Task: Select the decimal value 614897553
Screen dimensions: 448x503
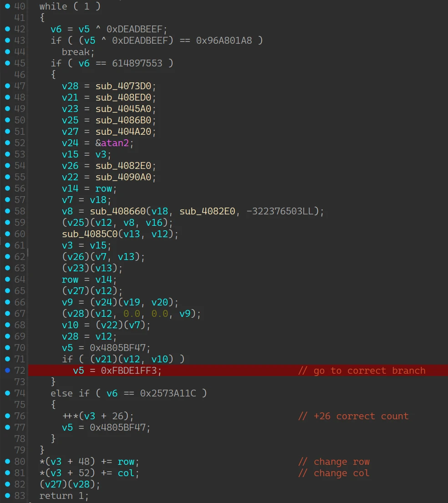Action: [137, 63]
